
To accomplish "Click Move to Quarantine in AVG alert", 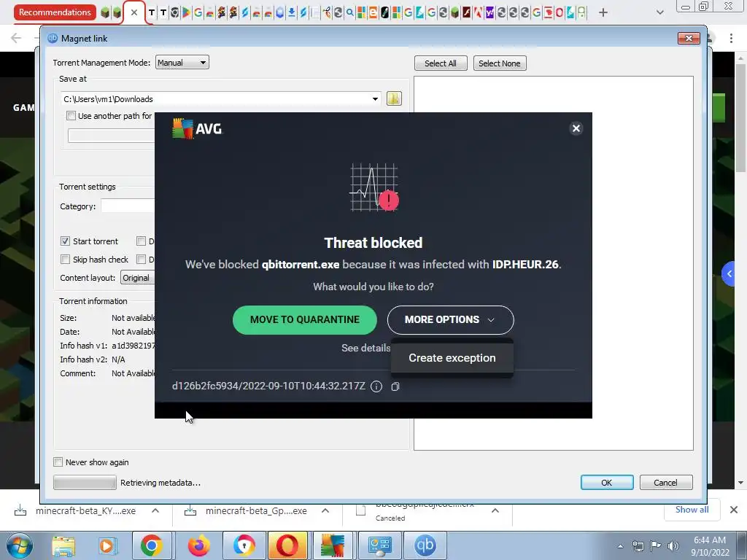I will pos(304,319).
